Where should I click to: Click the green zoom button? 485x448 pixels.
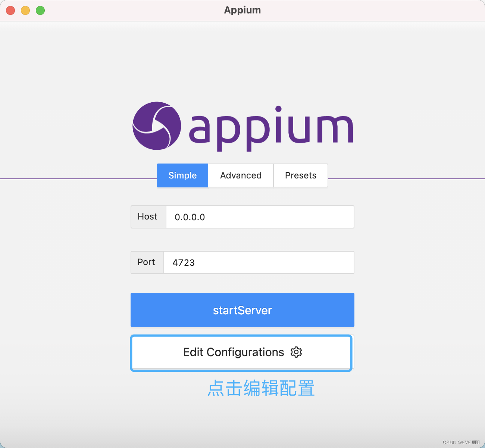click(x=40, y=10)
